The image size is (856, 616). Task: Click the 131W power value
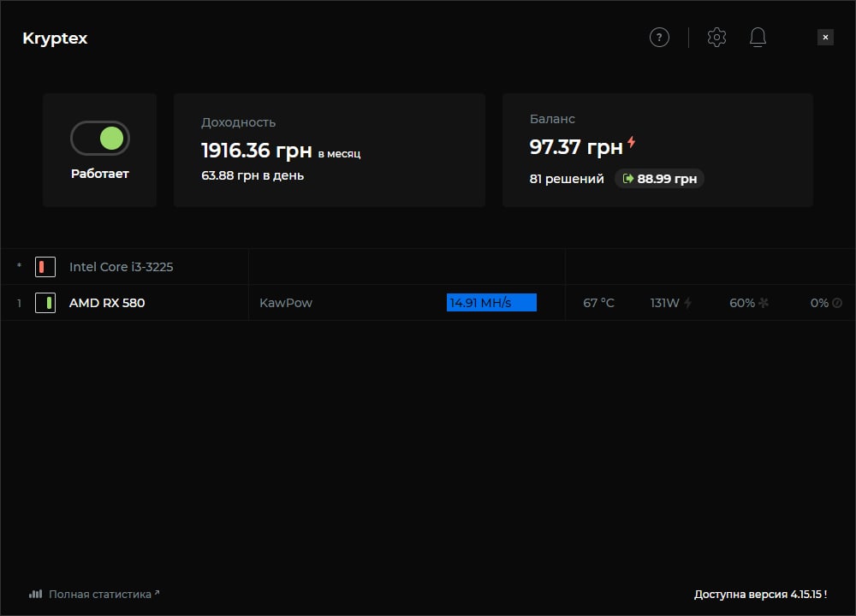coord(664,303)
